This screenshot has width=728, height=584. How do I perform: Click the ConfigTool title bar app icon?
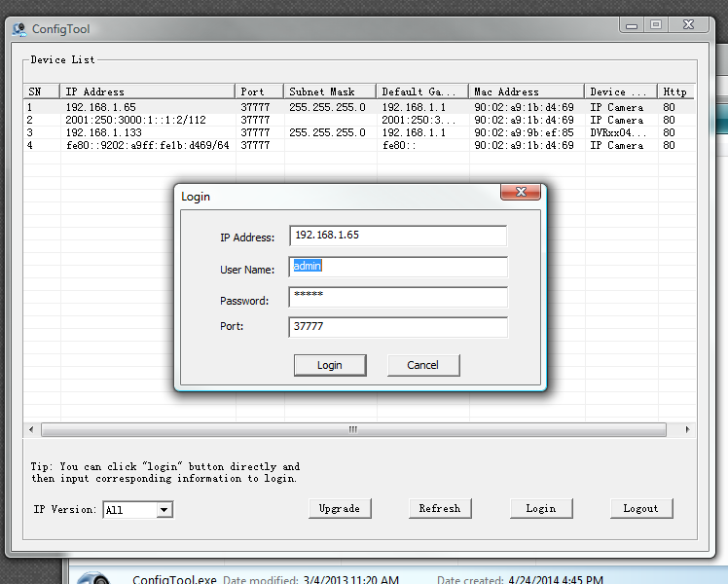[18, 29]
